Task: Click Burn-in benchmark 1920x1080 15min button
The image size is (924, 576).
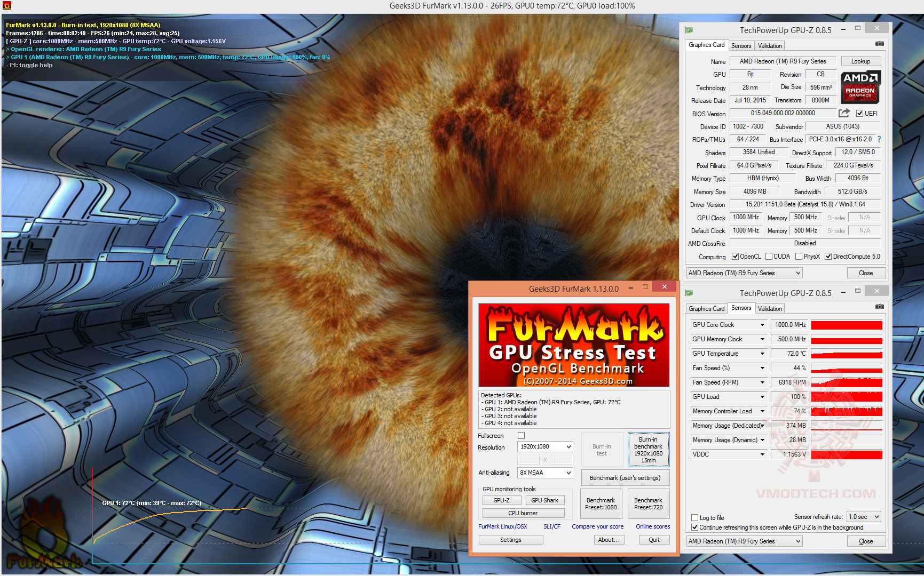Action: point(648,450)
